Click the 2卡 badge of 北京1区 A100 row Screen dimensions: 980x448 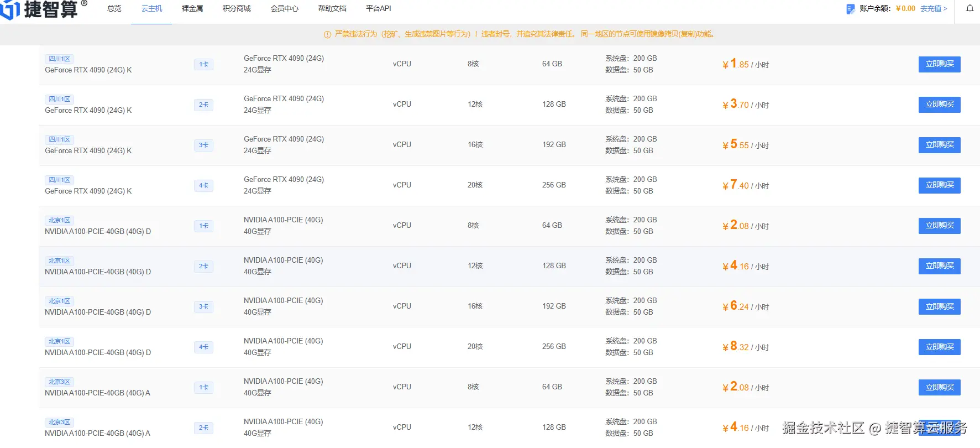point(203,266)
